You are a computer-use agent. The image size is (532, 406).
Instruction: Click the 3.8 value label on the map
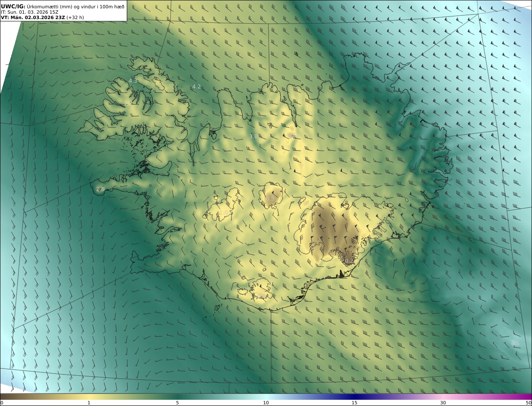254,136
